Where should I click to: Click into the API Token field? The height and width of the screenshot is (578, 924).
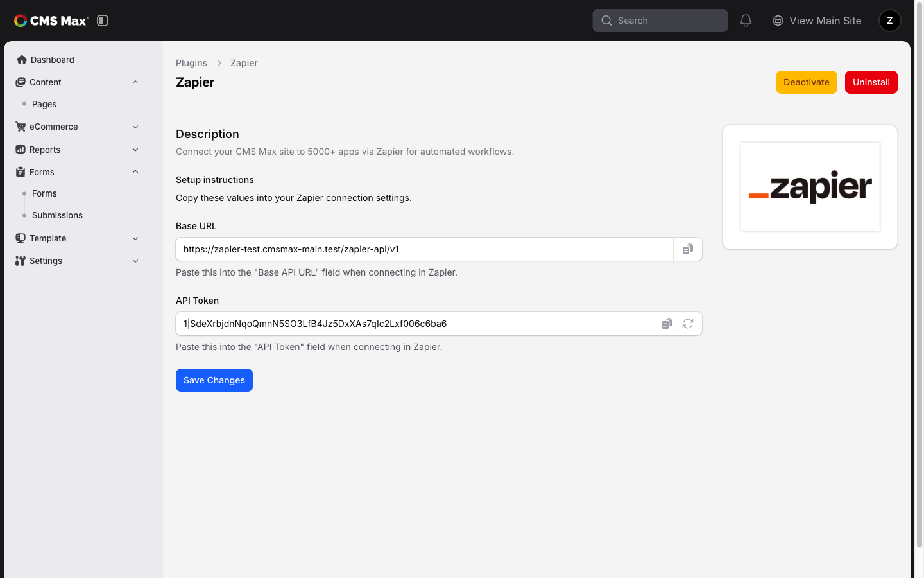click(414, 324)
